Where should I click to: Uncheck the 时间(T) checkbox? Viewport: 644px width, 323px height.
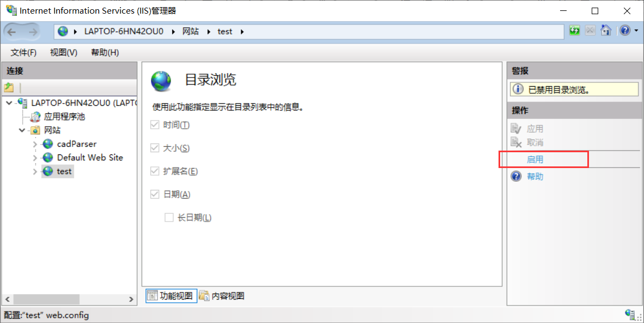155,124
